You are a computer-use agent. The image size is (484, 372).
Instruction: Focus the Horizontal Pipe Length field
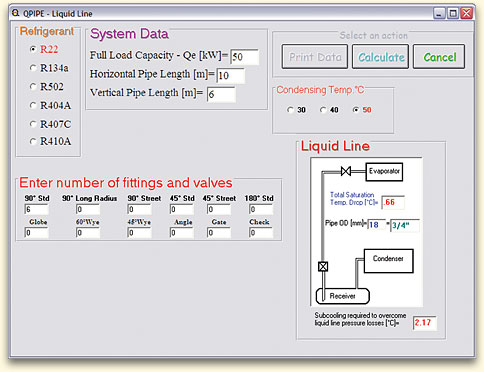231,76
